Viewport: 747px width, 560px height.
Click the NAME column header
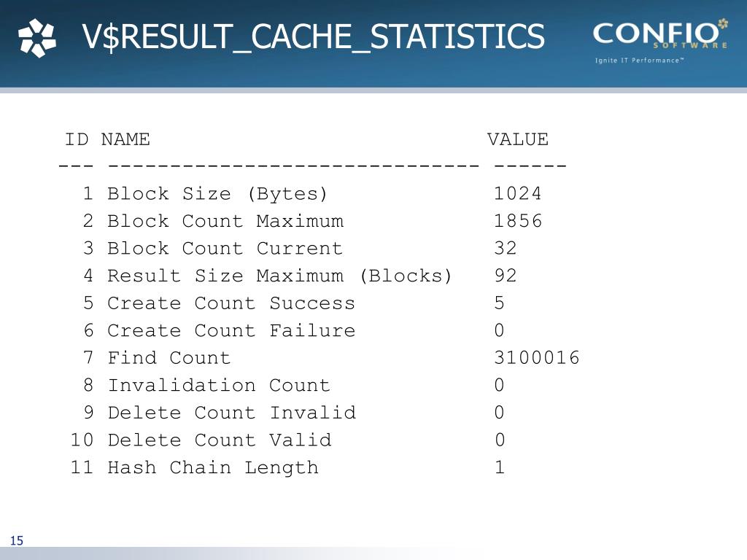tap(125, 139)
